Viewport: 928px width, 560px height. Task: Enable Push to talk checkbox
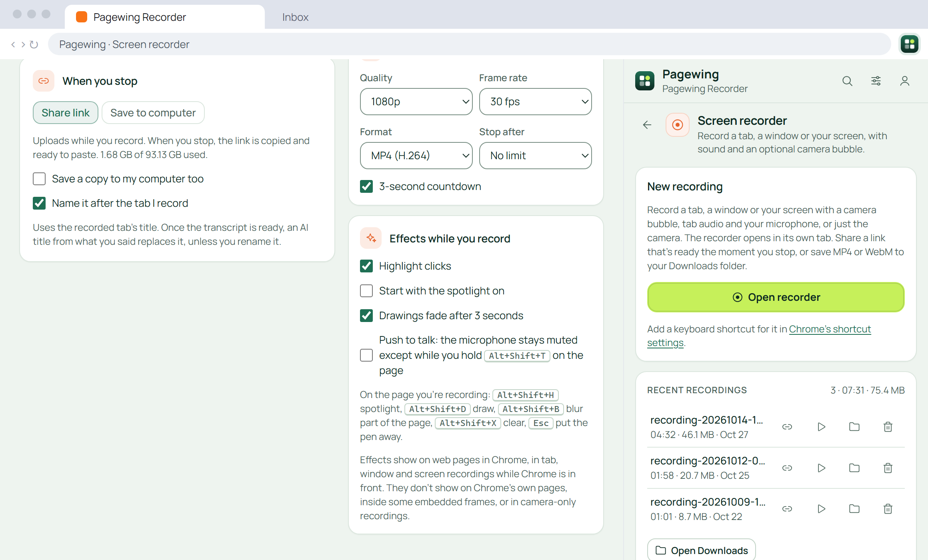[366, 355]
